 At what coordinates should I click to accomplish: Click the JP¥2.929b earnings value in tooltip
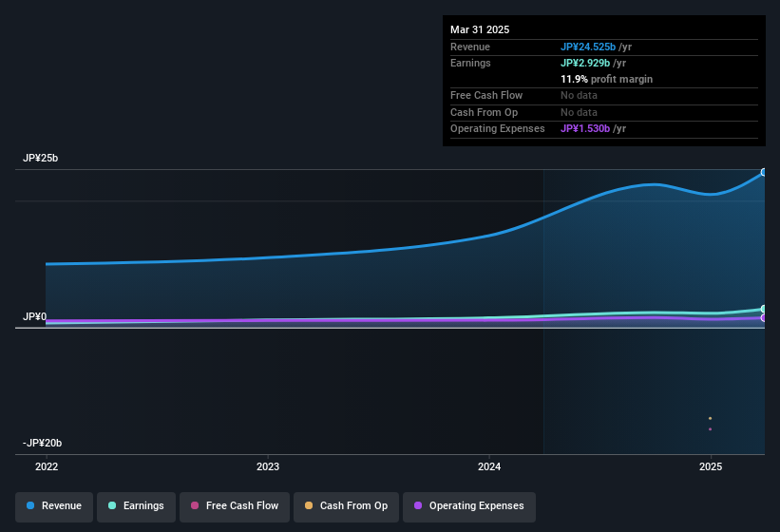point(585,63)
